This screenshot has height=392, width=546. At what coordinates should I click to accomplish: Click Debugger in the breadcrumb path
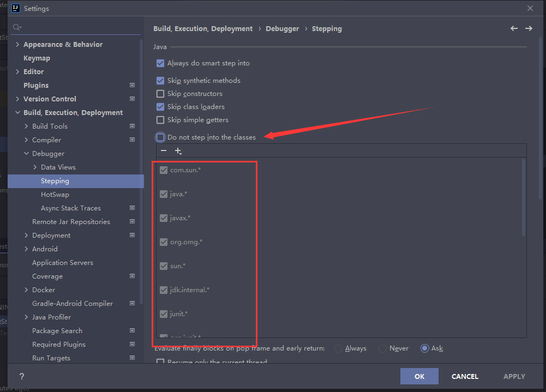282,28
